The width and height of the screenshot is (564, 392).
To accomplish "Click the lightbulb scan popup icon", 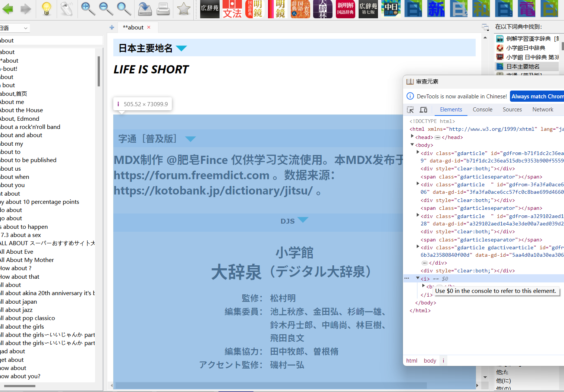I will (47, 9).
